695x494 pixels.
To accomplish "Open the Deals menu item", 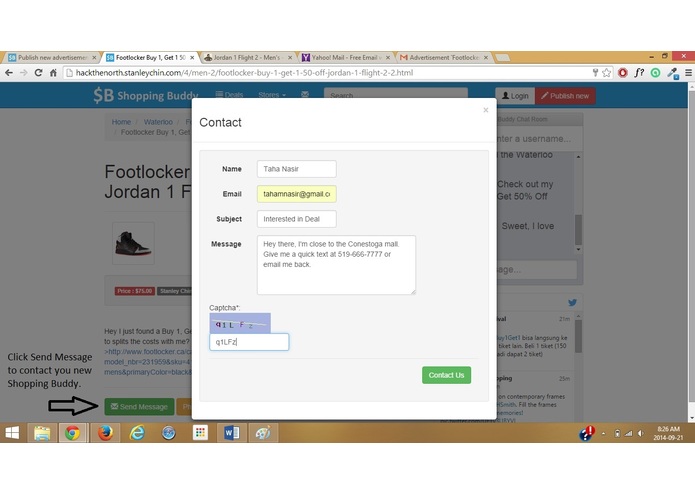I will tap(229, 94).
